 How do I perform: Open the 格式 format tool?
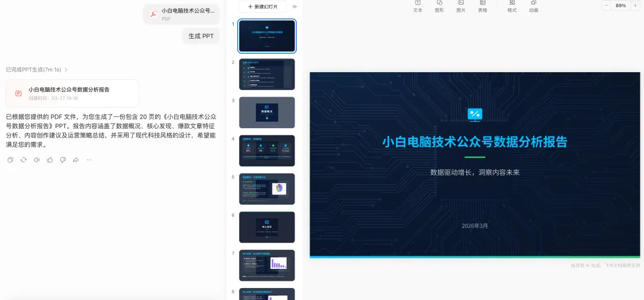[x=512, y=6]
